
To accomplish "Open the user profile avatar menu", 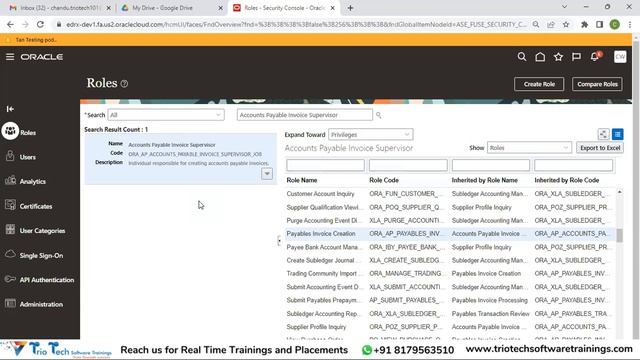I will click(x=620, y=57).
